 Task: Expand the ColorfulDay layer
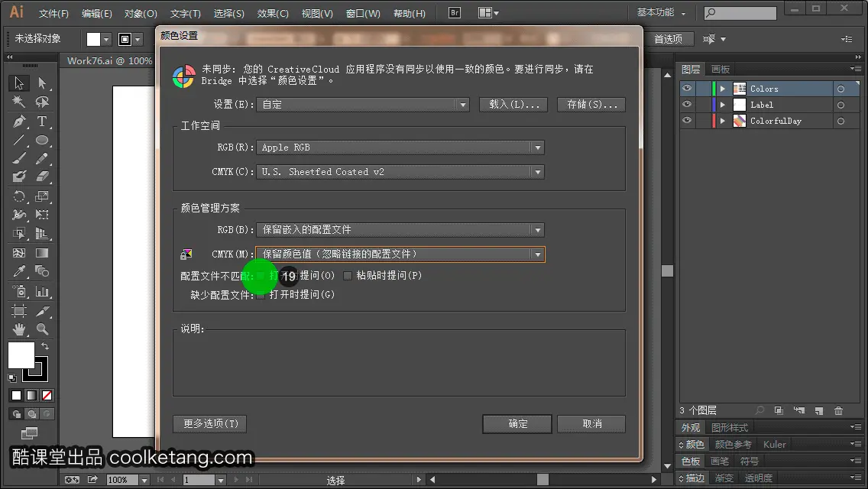(722, 121)
